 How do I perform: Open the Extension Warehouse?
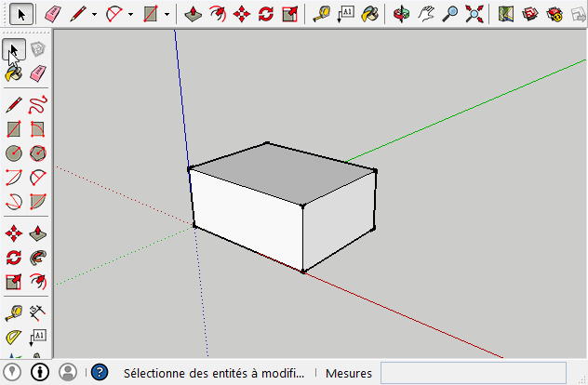(554, 14)
